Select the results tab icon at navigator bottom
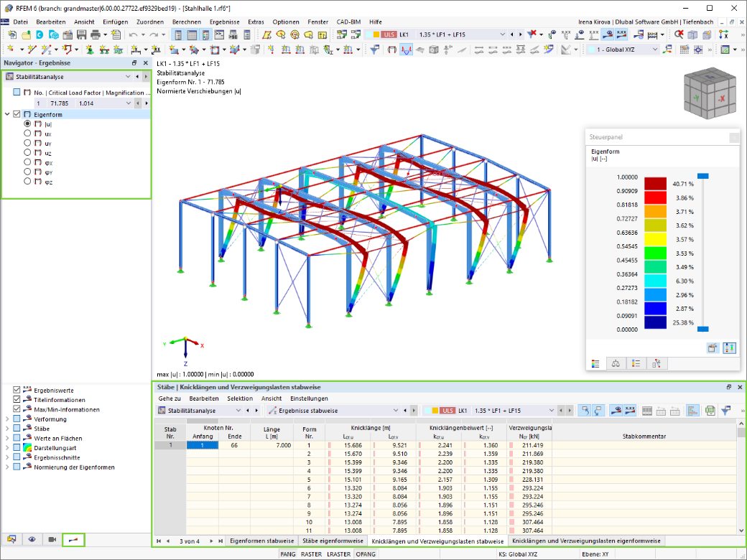The width and height of the screenshot is (747, 560). tap(73, 539)
